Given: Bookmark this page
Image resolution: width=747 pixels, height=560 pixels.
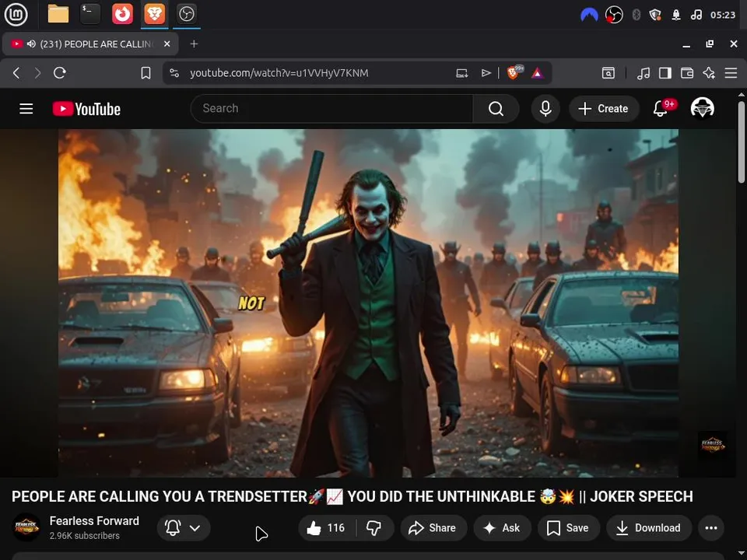Looking at the screenshot, I should point(146,73).
